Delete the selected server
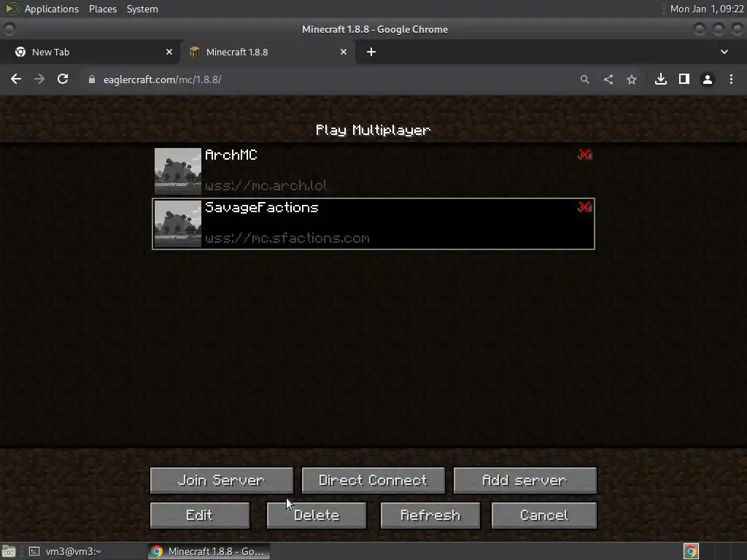747x560 pixels. (317, 516)
